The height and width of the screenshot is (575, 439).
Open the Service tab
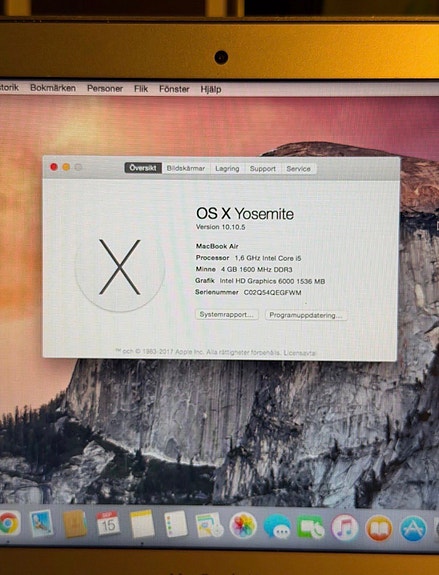click(298, 169)
